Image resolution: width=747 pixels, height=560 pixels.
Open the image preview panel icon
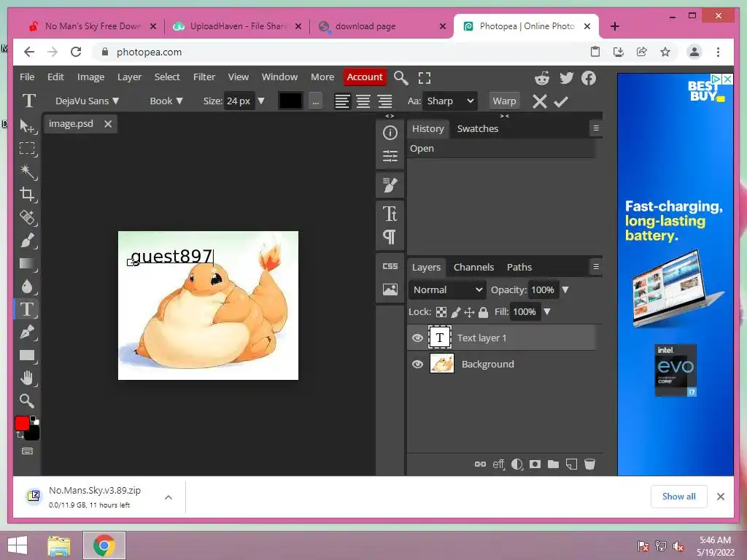tap(390, 289)
